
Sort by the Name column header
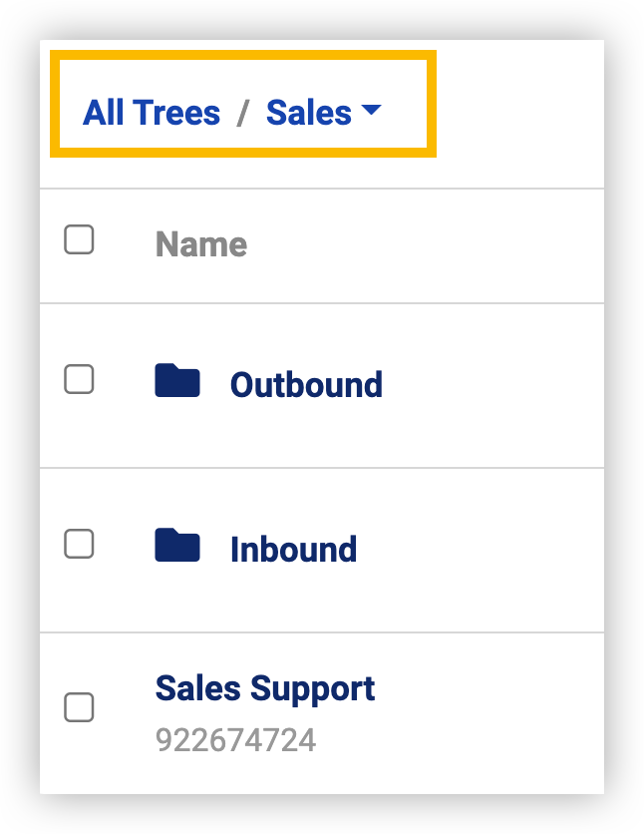click(x=201, y=244)
